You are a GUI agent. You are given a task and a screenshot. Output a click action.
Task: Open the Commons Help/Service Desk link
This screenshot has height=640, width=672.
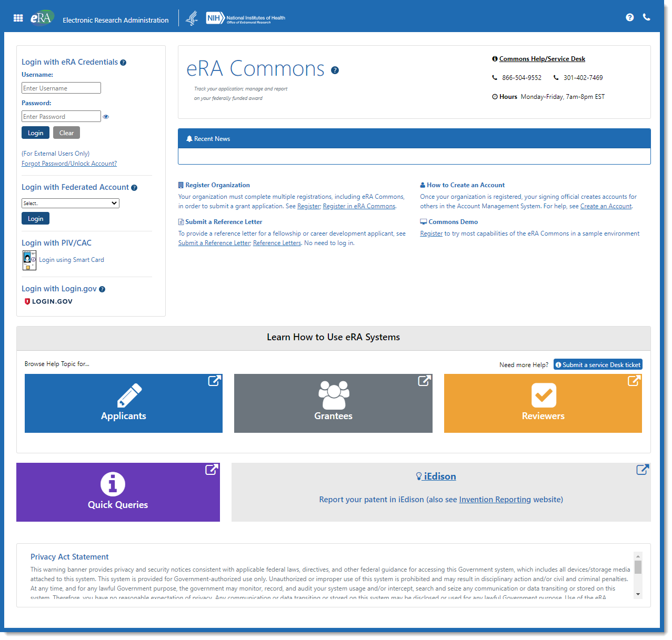tap(542, 59)
